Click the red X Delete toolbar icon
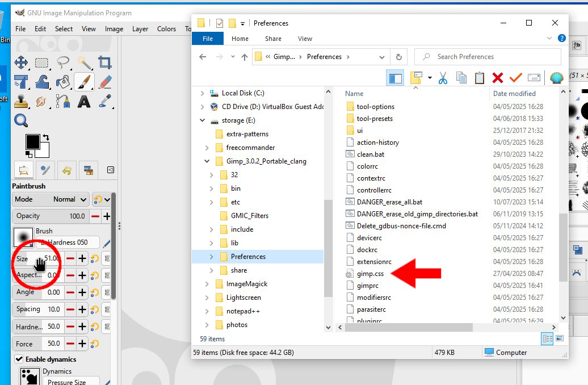This screenshot has width=588, height=385. (x=498, y=78)
